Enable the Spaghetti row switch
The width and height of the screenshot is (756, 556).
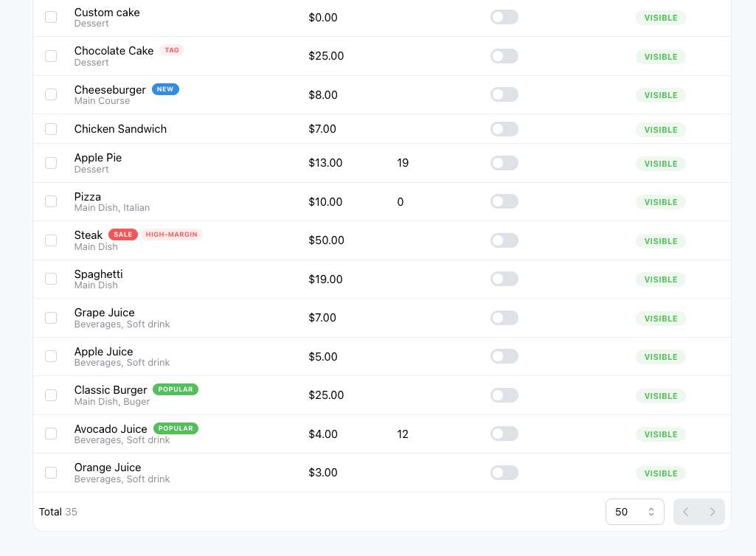pos(504,279)
